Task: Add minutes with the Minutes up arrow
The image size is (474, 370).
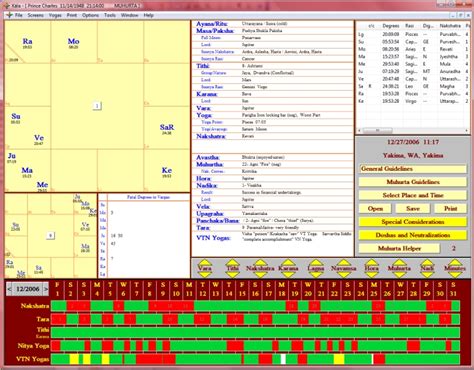Action: [455, 262]
